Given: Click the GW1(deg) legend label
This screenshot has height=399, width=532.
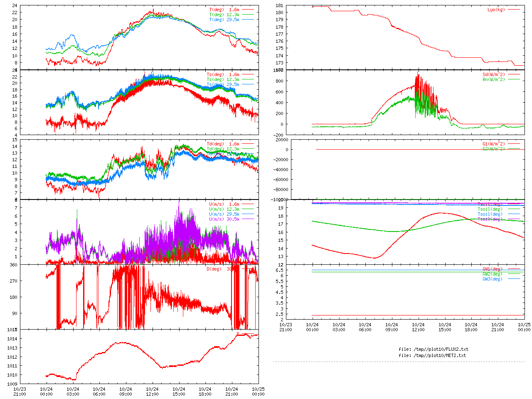Looking at the screenshot, I should pyautogui.click(x=493, y=269).
